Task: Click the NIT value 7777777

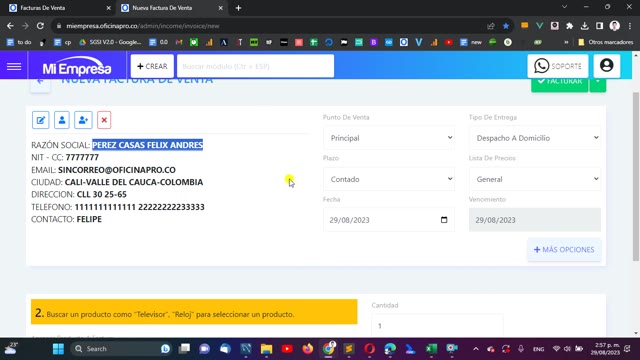Action: coord(82,157)
